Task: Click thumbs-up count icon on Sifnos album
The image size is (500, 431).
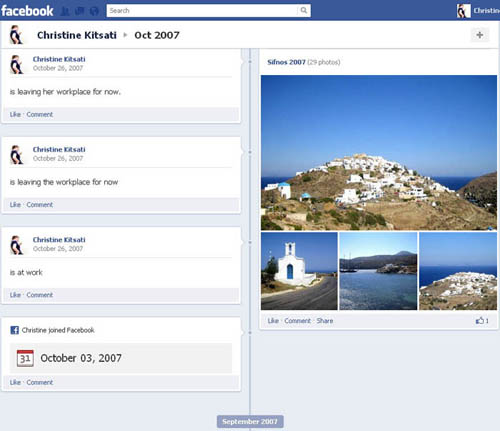Action: tap(480, 321)
